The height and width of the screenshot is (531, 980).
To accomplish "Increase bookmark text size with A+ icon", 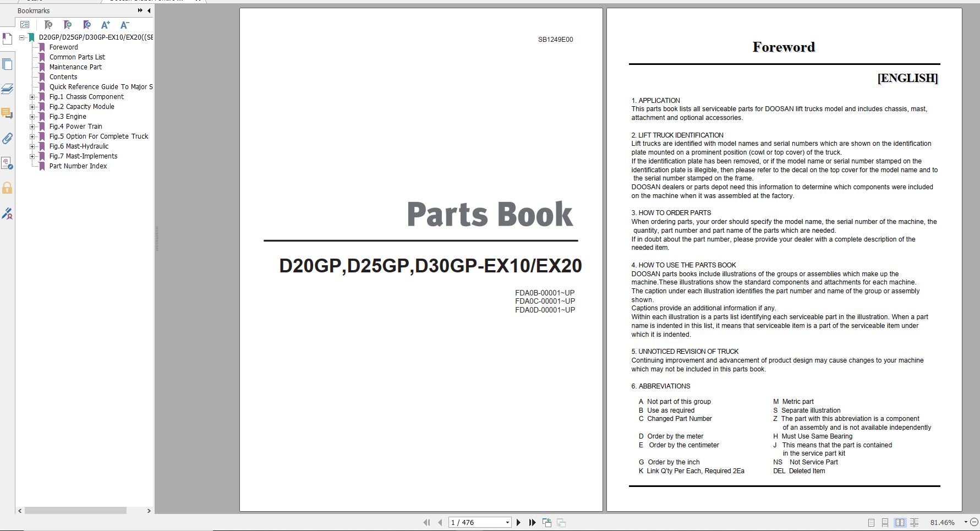I will tap(105, 25).
